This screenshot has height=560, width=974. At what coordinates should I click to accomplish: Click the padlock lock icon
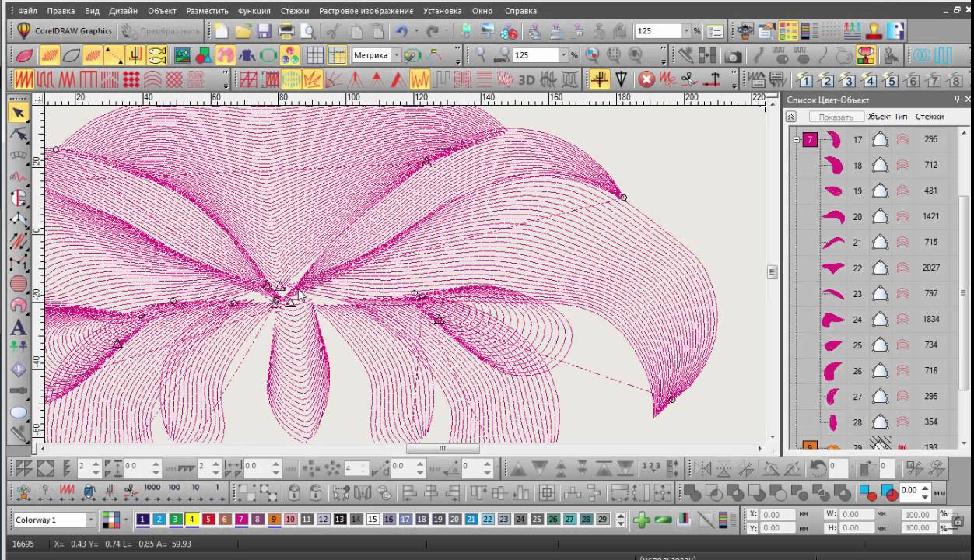pos(294,493)
